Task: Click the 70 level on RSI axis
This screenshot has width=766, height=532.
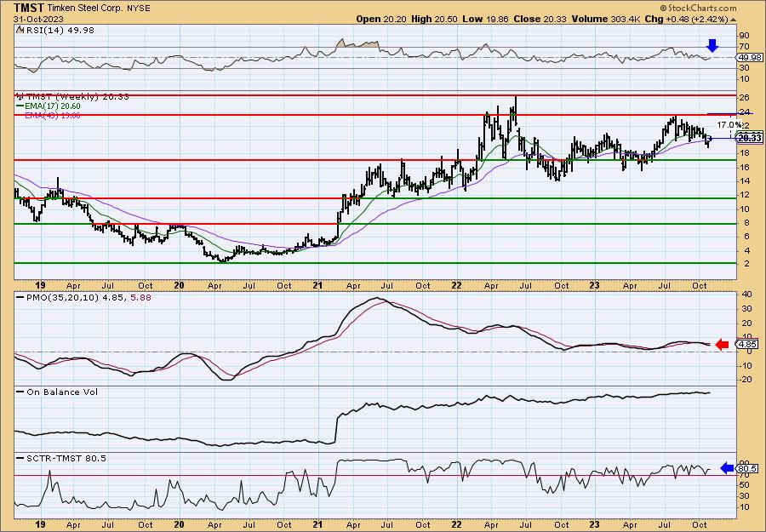Action: coord(744,47)
